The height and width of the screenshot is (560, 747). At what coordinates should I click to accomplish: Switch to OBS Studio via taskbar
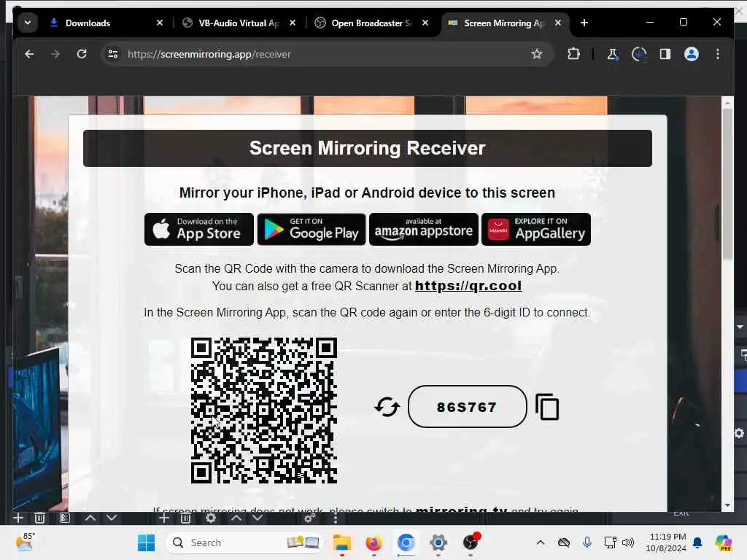(471, 542)
